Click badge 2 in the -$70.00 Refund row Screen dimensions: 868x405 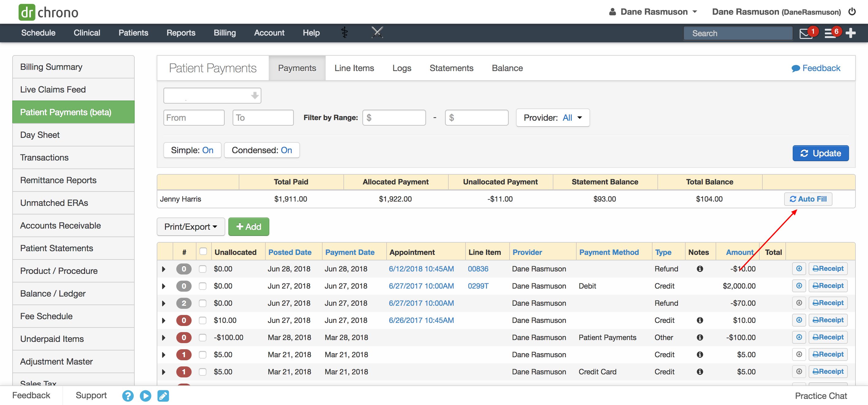(184, 303)
